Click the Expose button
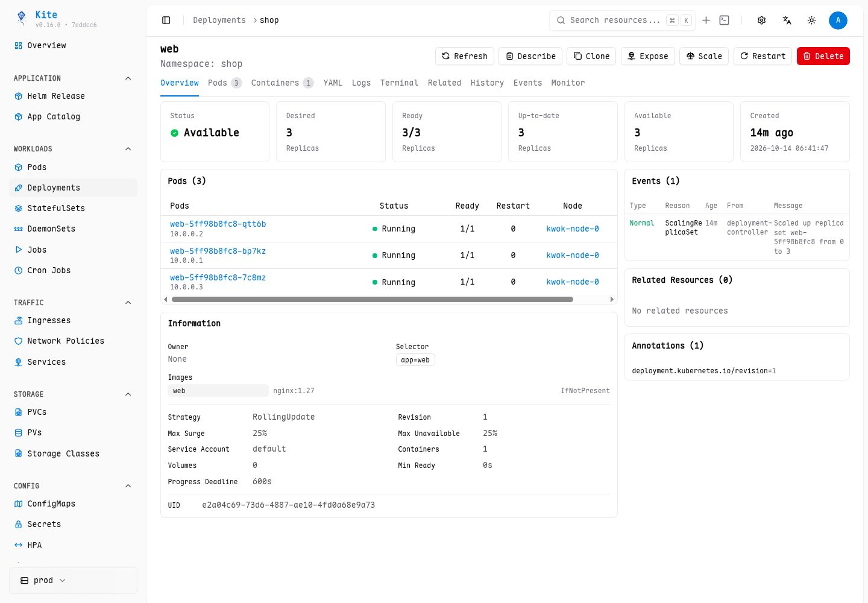Viewport: 868px width, 603px height. (648, 56)
